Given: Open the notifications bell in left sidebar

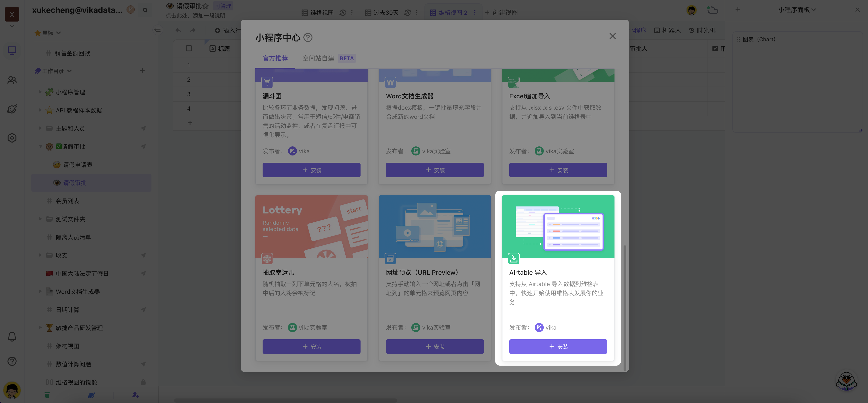Looking at the screenshot, I should pos(12,336).
